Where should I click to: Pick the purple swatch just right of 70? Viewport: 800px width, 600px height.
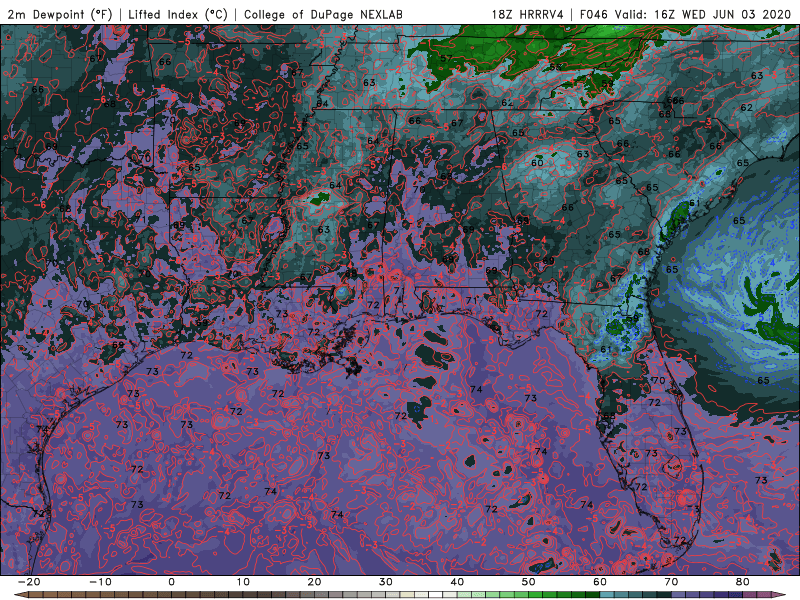click(x=679, y=595)
